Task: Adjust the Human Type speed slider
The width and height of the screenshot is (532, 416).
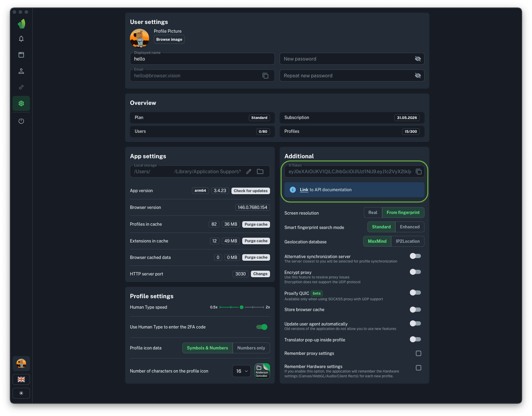Action: pyautogui.click(x=242, y=307)
